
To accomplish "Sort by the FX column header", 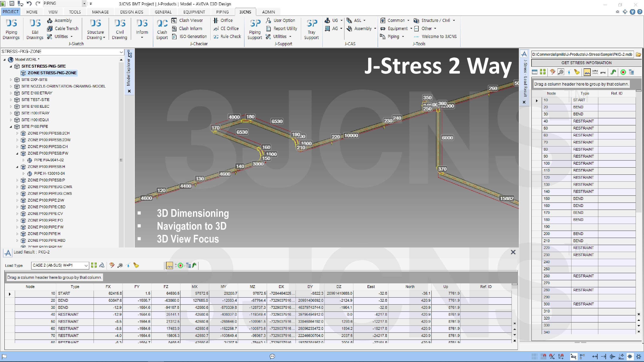I will tap(108, 287).
